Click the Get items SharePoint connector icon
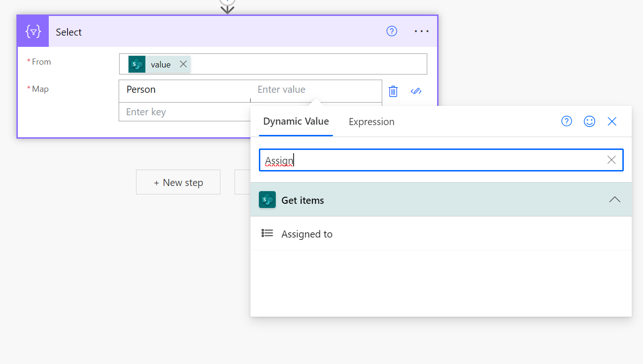Image resolution: width=643 pixels, height=364 pixels. (x=267, y=200)
